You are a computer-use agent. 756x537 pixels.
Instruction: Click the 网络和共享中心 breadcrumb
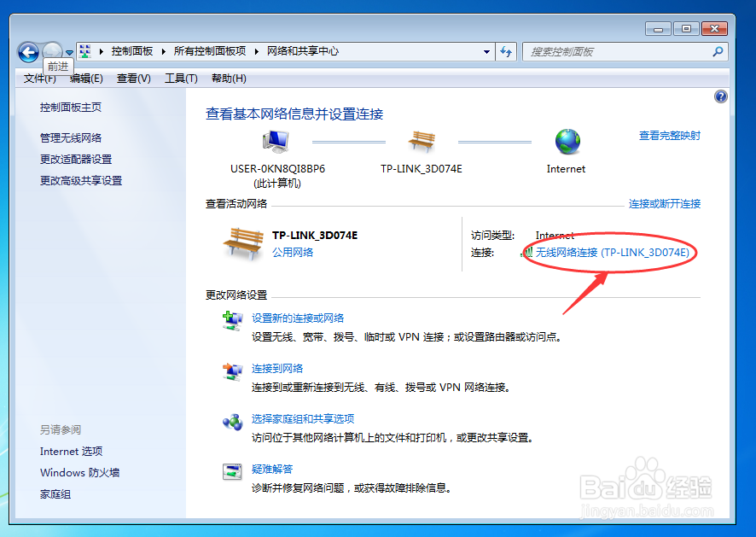(x=303, y=51)
